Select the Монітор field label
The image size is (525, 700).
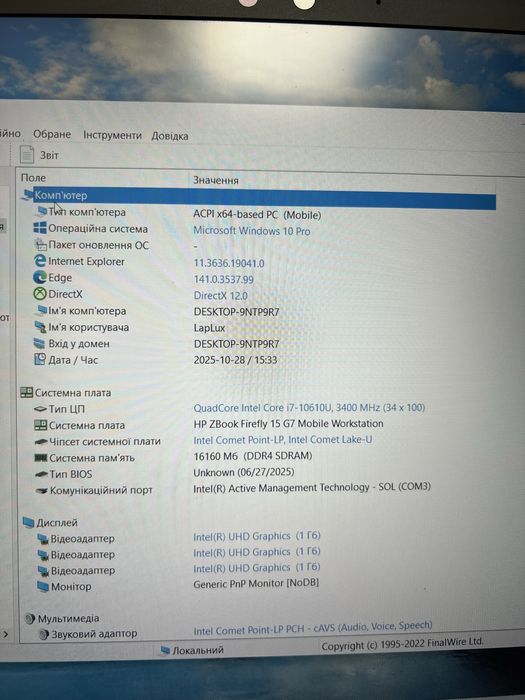71,587
